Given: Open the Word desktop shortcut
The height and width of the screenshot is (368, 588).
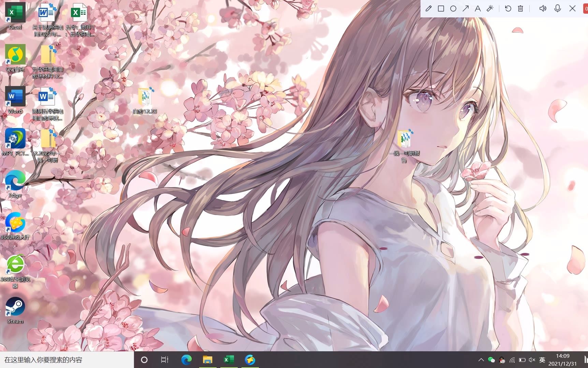Looking at the screenshot, I should 15,100.
